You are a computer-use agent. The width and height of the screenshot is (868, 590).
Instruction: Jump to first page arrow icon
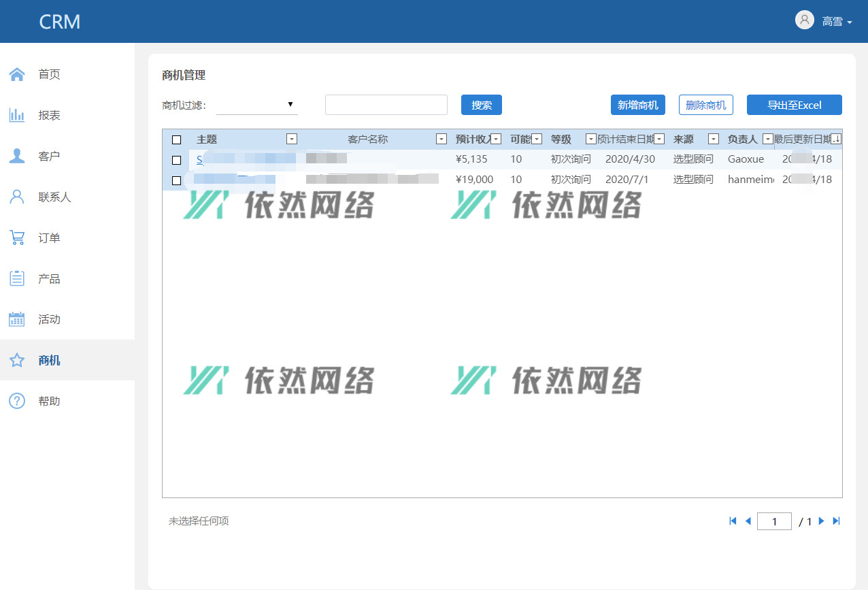733,521
